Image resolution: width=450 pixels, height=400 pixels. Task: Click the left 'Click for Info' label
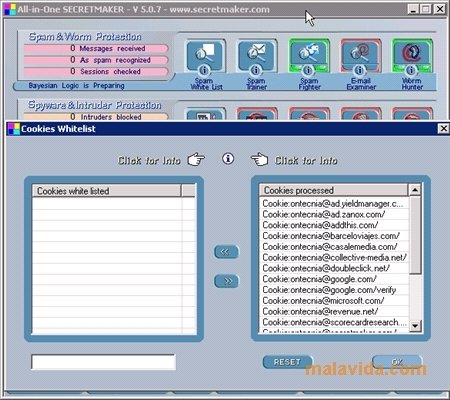[x=149, y=161]
